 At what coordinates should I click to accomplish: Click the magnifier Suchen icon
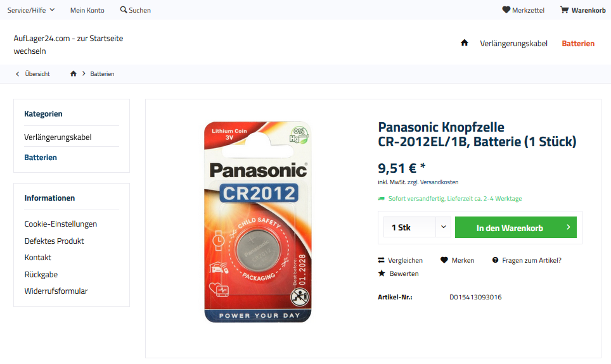124,9
